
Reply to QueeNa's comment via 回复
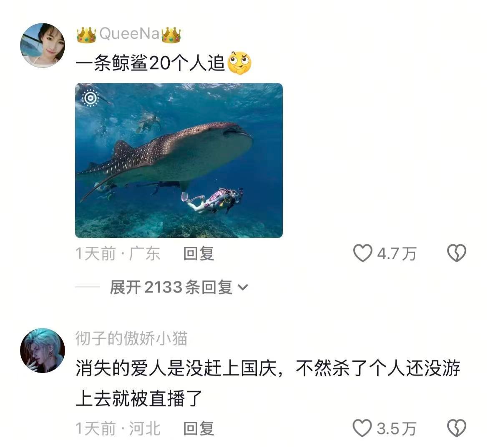(199, 254)
